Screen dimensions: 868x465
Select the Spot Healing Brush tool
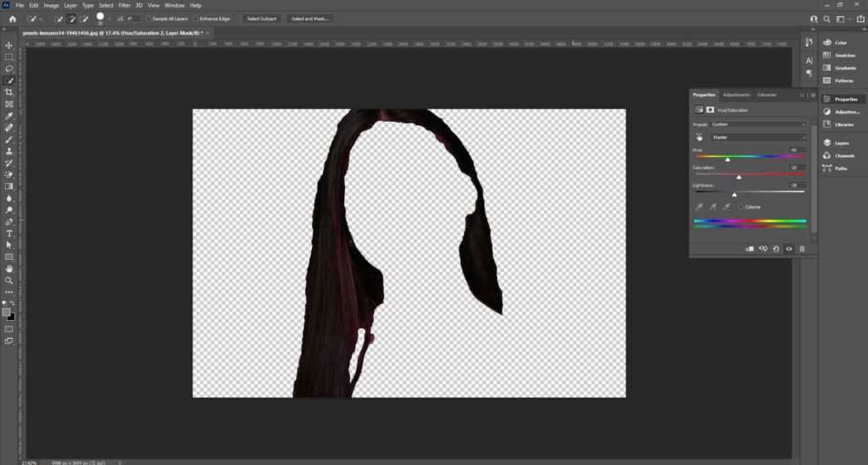(8, 128)
